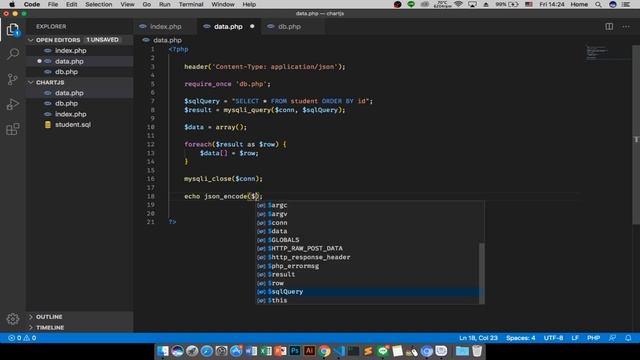This screenshot has width=640, height=360.
Task: Choose $sqlQuery from autocomplete list
Action: 367,291
